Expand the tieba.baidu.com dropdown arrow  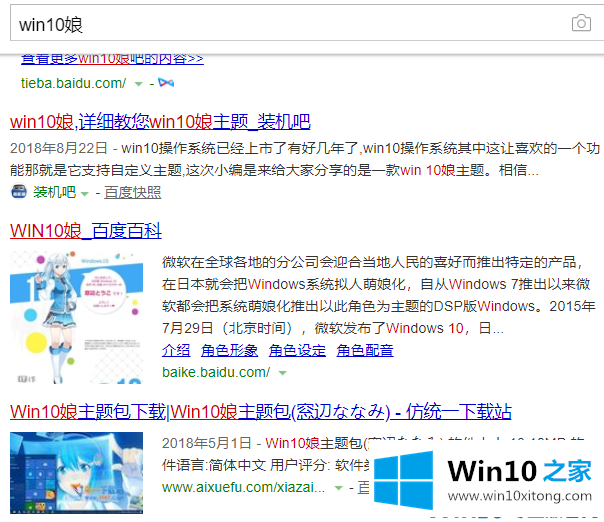(x=139, y=84)
